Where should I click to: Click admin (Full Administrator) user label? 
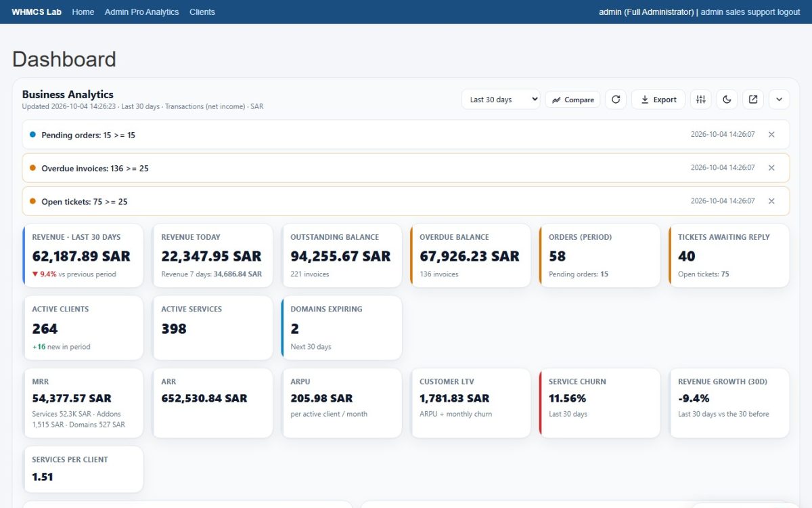coord(646,12)
